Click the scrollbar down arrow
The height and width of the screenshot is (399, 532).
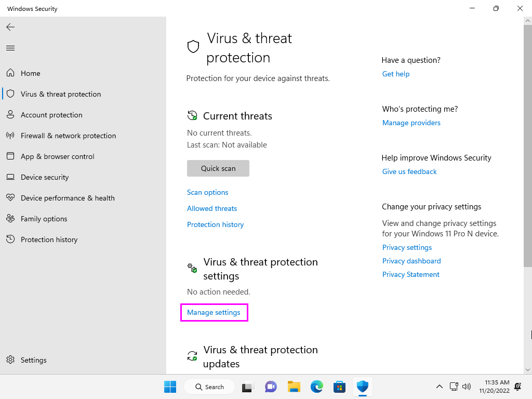coord(528,370)
